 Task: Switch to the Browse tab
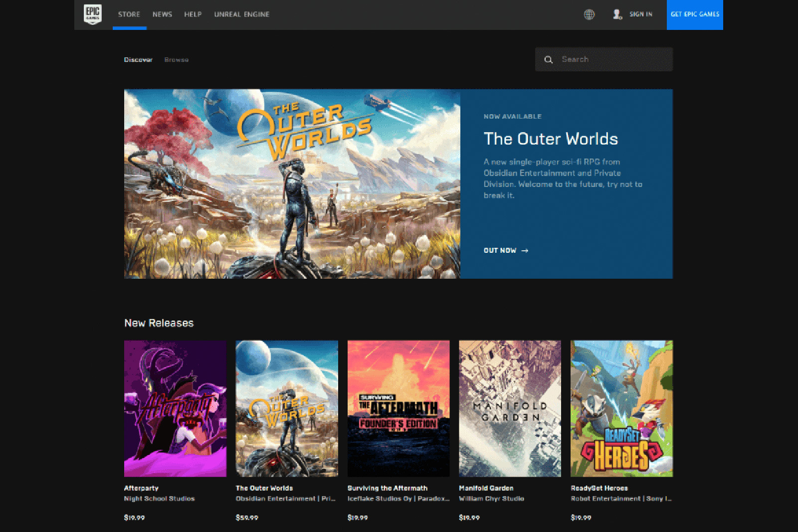coord(177,60)
